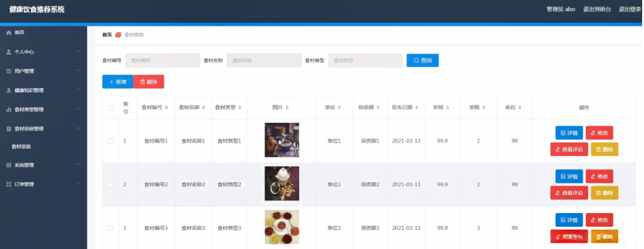Open 详情 for 食材编号1 row
Viewport: 644px width, 249px height.
coord(569,133)
